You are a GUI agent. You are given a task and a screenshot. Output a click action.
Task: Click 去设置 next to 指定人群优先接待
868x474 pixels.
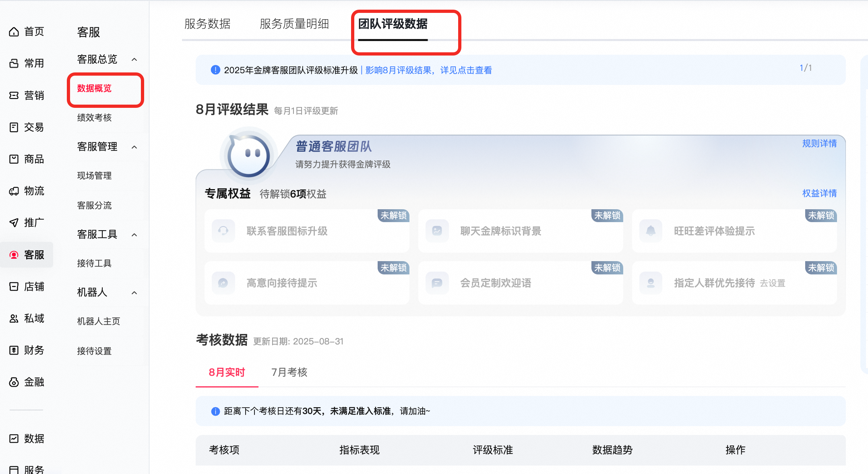point(773,283)
